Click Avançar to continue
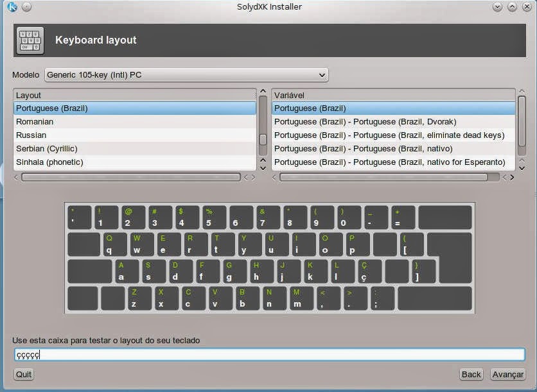Screen dimensions: 537x392 tap(508, 374)
